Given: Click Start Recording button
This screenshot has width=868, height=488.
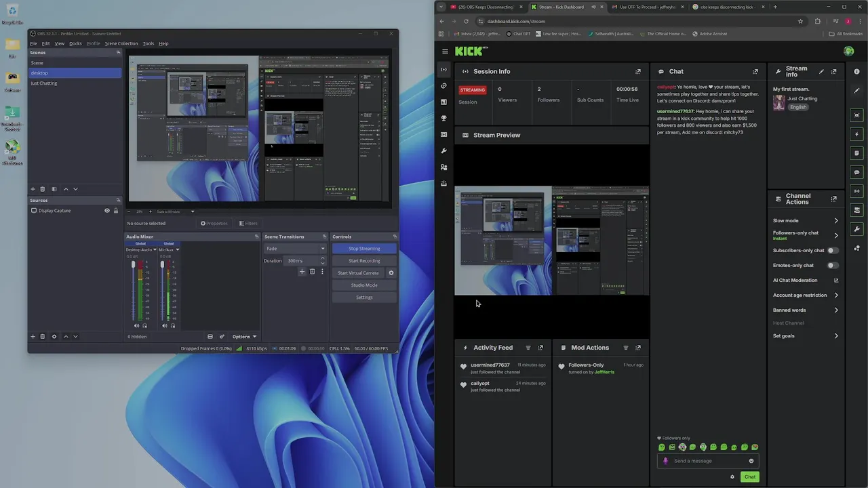Looking at the screenshot, I should pos(364,261).
